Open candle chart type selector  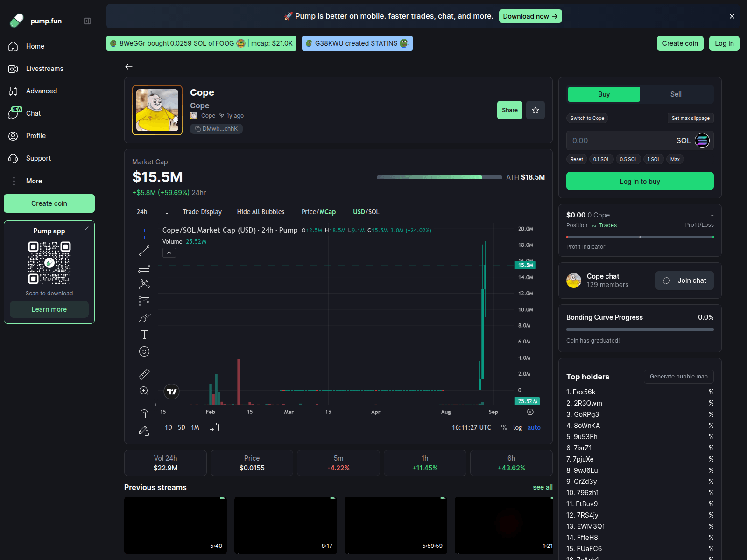(165, 212)
